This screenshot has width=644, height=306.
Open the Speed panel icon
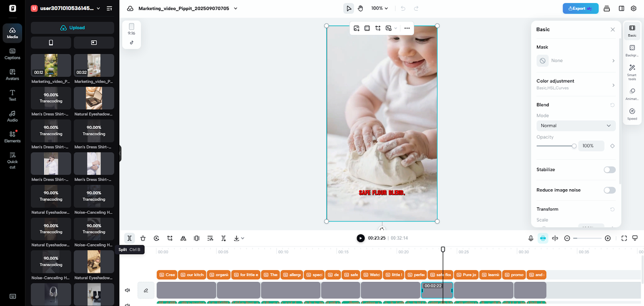point(632,114)
